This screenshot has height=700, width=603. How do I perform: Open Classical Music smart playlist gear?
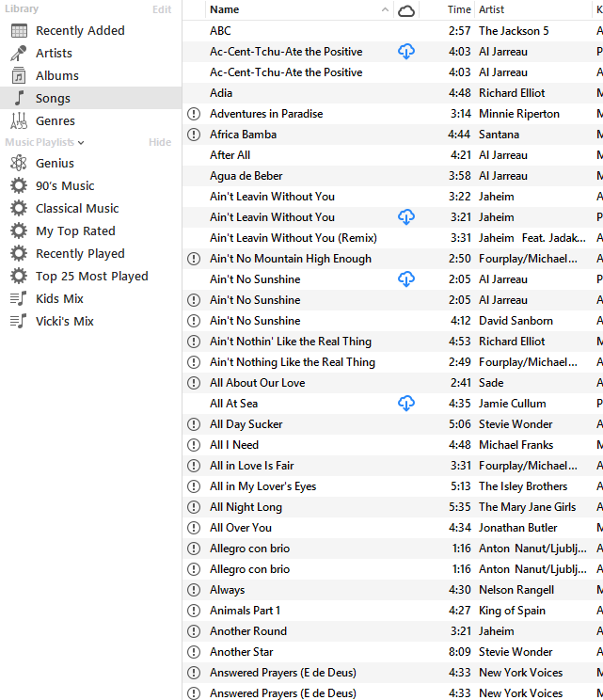click(x=19, y=208)
